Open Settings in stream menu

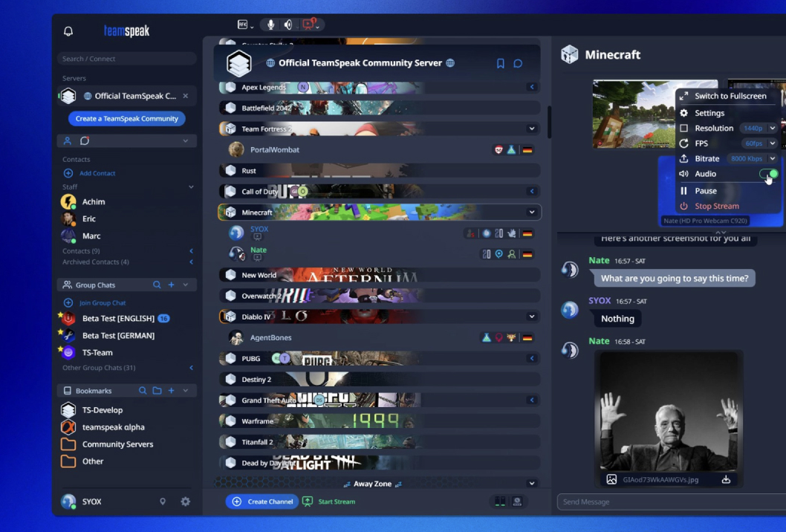709,114
